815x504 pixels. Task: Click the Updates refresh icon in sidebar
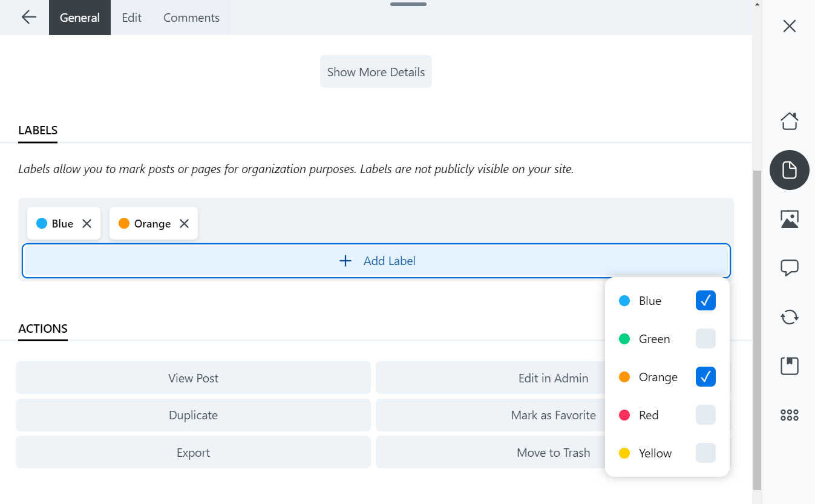tap(789, 316)
